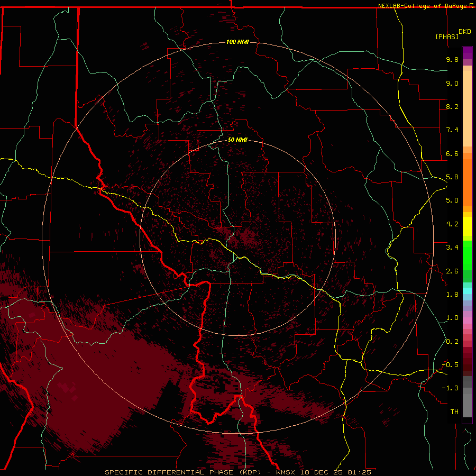Click the 9.0 value on the scale
Screen dimensions: 476x476
click(452, 83)
